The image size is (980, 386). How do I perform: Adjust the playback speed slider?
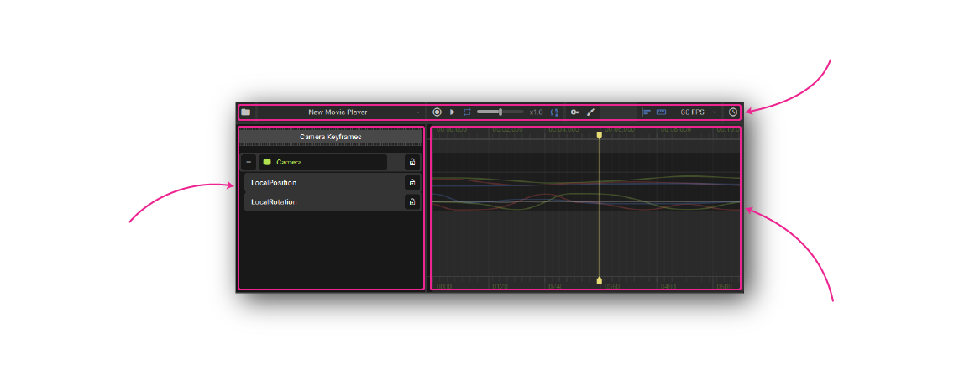[x=500, y=112]
